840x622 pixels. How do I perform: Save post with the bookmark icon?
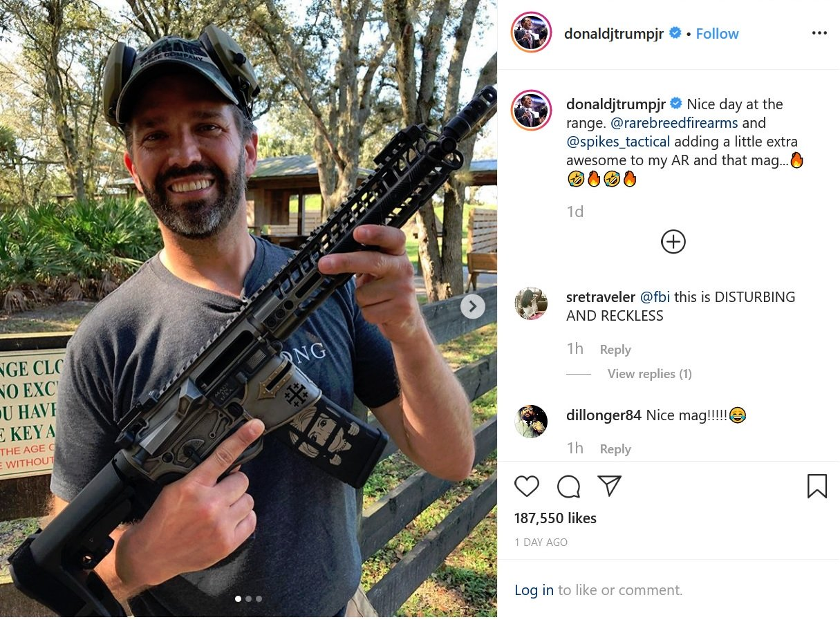coord(817,487)
